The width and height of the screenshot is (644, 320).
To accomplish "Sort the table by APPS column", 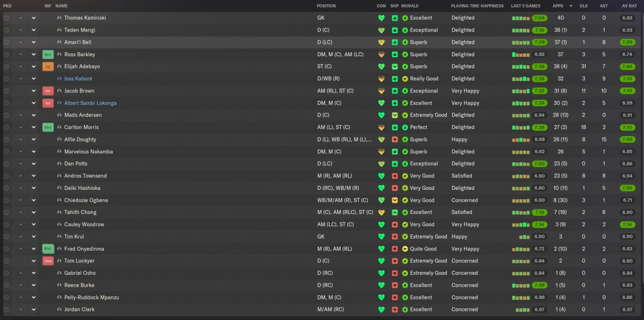I will click(558, 6).
